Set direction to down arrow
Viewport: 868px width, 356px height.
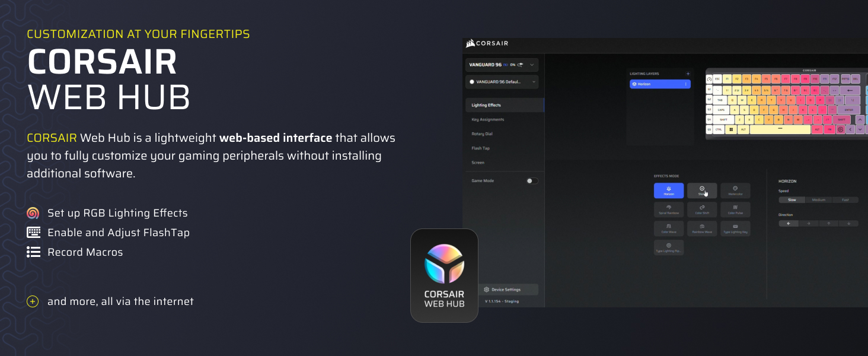point(849,224)
